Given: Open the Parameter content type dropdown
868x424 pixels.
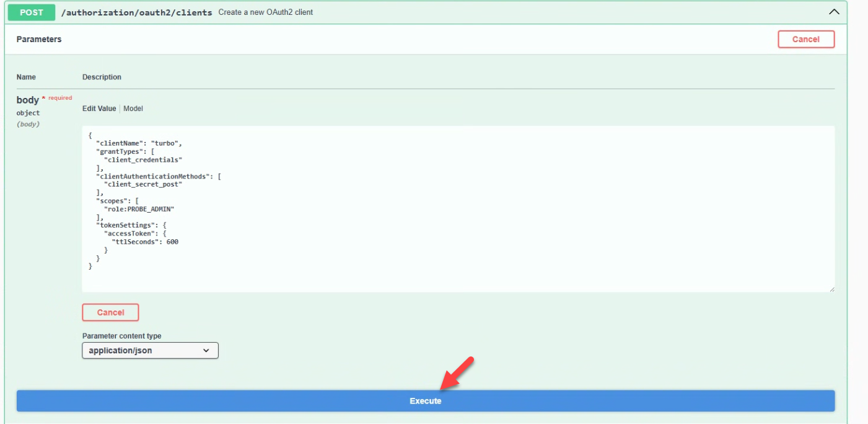Looking at the screenshot, I should 150,350.
